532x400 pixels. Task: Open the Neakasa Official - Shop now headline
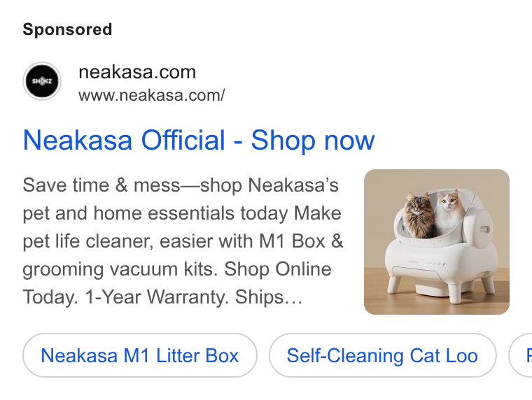click(x=199, y=140)
